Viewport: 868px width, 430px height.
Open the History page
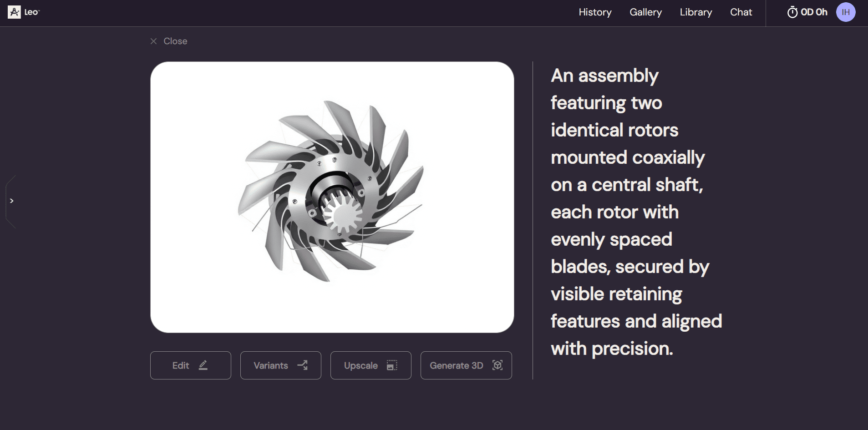[595, 12]
